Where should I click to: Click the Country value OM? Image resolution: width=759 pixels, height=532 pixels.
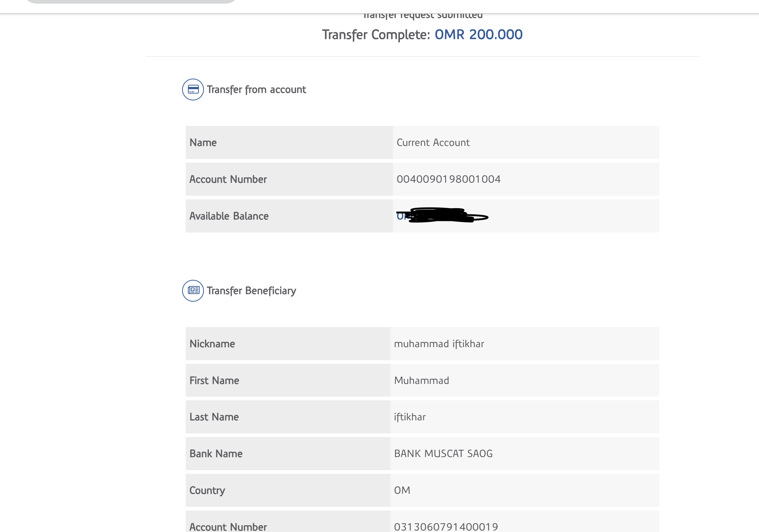tap(402, 490)
